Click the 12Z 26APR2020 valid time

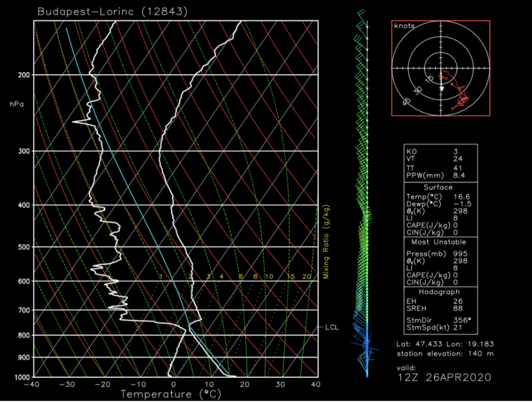tap(444, 377)
